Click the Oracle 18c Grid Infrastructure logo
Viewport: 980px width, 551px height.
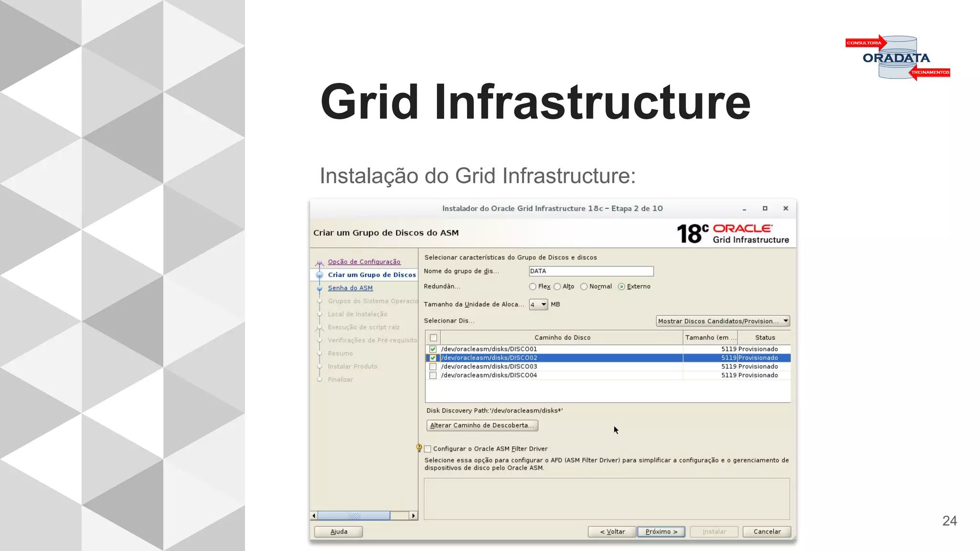pos(733,233)
